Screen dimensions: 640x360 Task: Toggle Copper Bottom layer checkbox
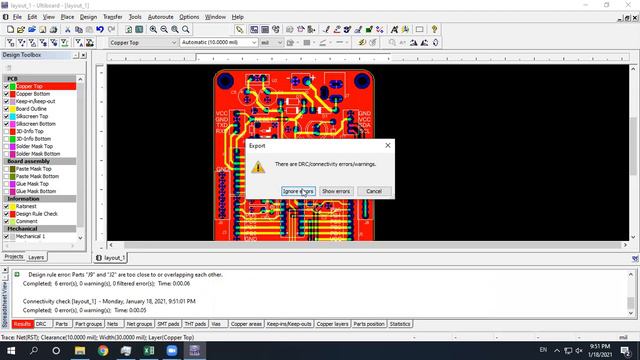6,94
